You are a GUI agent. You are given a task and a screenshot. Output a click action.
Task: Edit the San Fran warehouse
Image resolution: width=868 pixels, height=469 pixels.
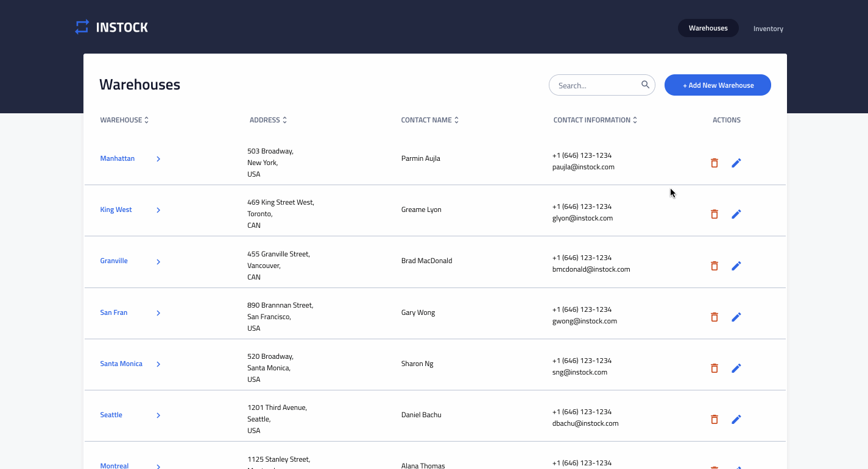[736, 317]
